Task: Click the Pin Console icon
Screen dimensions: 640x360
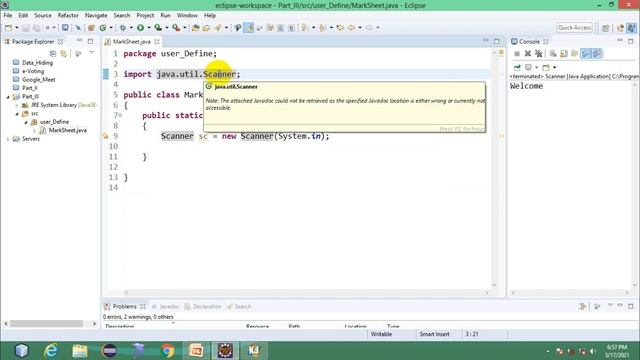Action: coord(517,67)
